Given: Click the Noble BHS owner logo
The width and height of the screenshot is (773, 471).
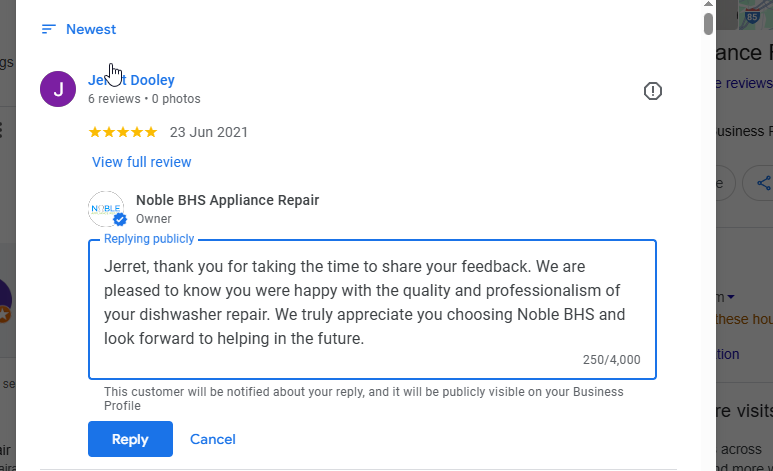Looking at the screenshot, I should (x=105, y=207).
